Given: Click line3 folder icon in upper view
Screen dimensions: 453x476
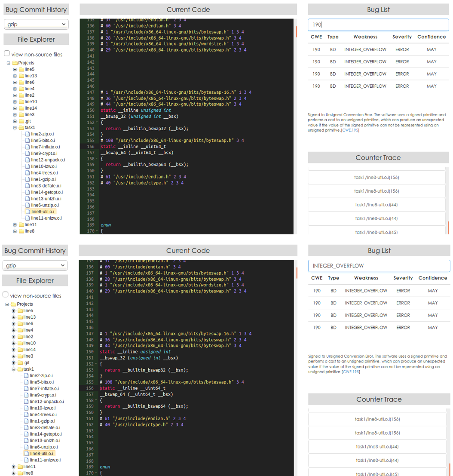Looking at the screenshot, I should (21, 115).
